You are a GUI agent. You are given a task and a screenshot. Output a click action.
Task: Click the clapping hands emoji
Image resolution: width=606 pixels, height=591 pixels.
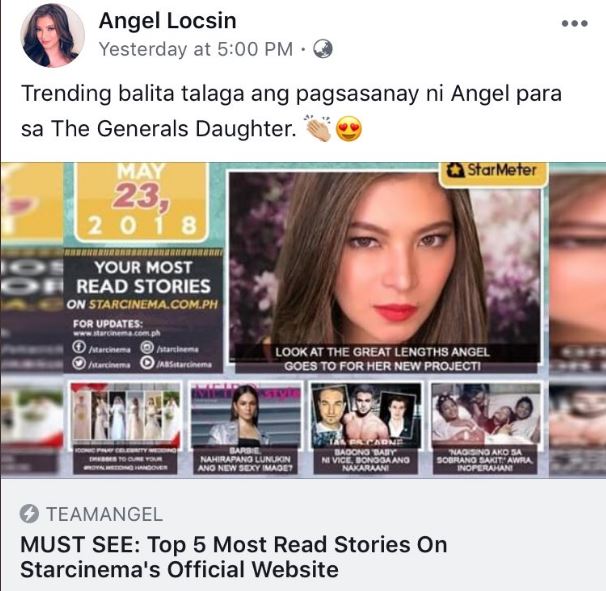pos(318,128)
